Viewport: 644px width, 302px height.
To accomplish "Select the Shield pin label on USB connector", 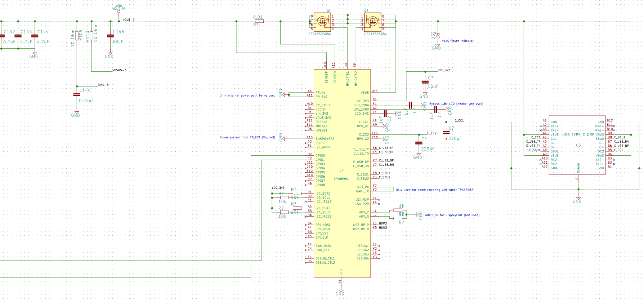I will [x=578, y=168].
